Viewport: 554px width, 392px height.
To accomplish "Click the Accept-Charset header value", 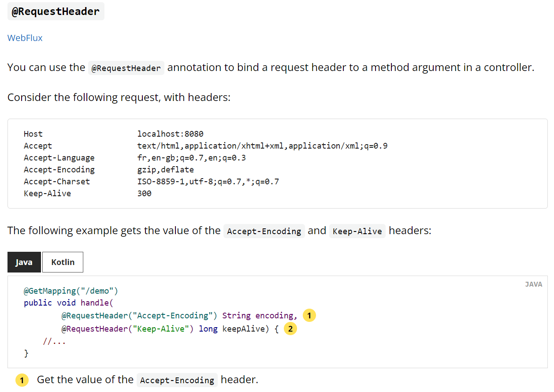I will [208, 182].
